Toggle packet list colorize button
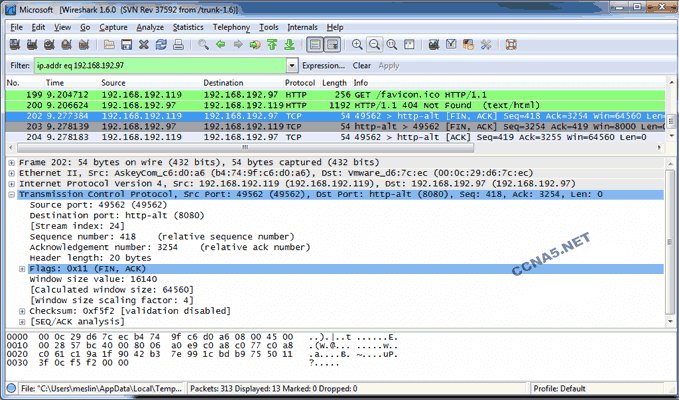Screen dimensions: 679x400 [315, 45]
